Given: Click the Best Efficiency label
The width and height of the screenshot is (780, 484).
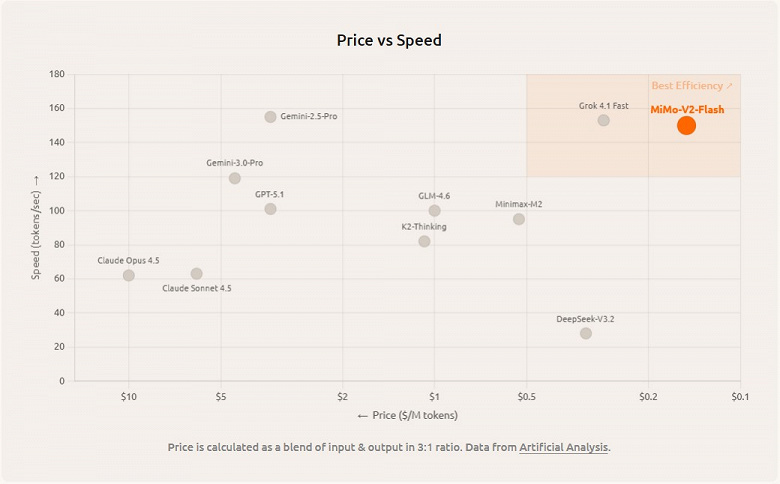Looking at the screenshot, I should 692,86.
